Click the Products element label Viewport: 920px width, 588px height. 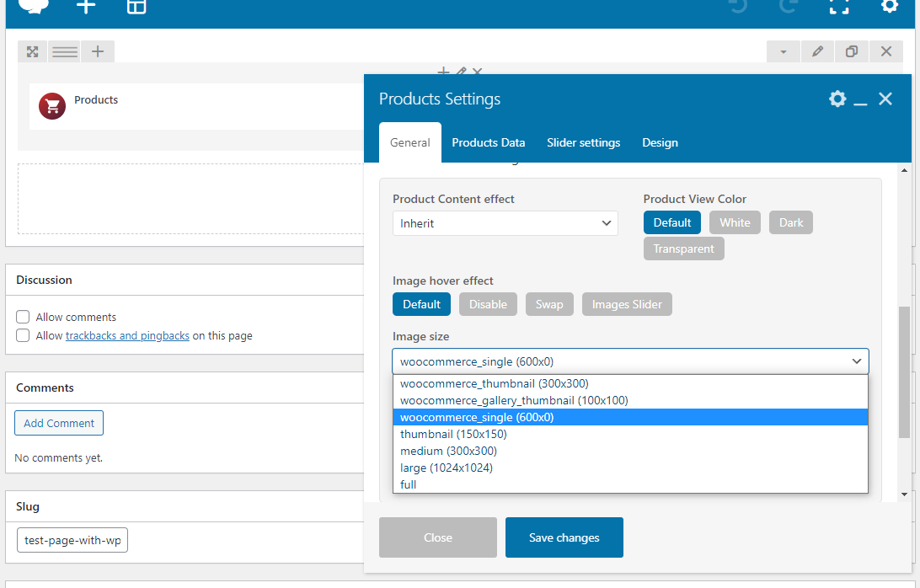(x=96, y=99)
